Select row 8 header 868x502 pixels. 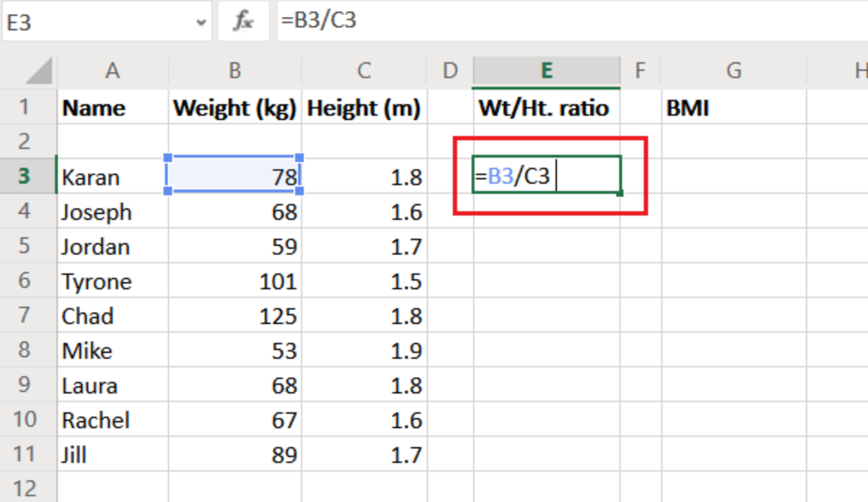coord(27,350)
